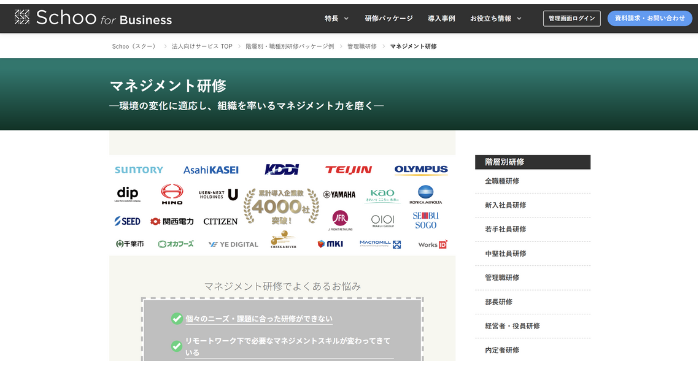Click the オカフーズ logo
This screenshot has width=698, height=365.
(x=176, y=244)
